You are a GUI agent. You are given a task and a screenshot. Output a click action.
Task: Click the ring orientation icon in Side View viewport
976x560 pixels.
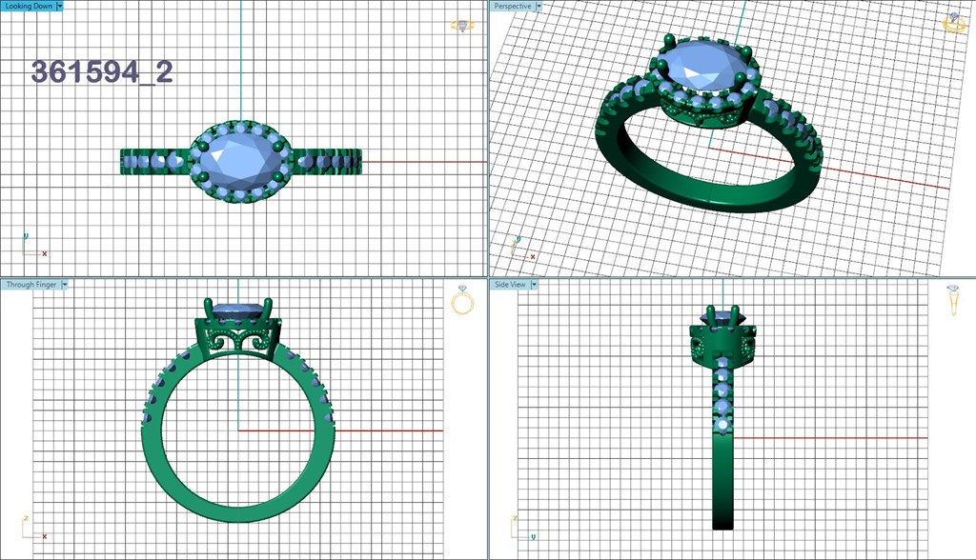point(953,300)
